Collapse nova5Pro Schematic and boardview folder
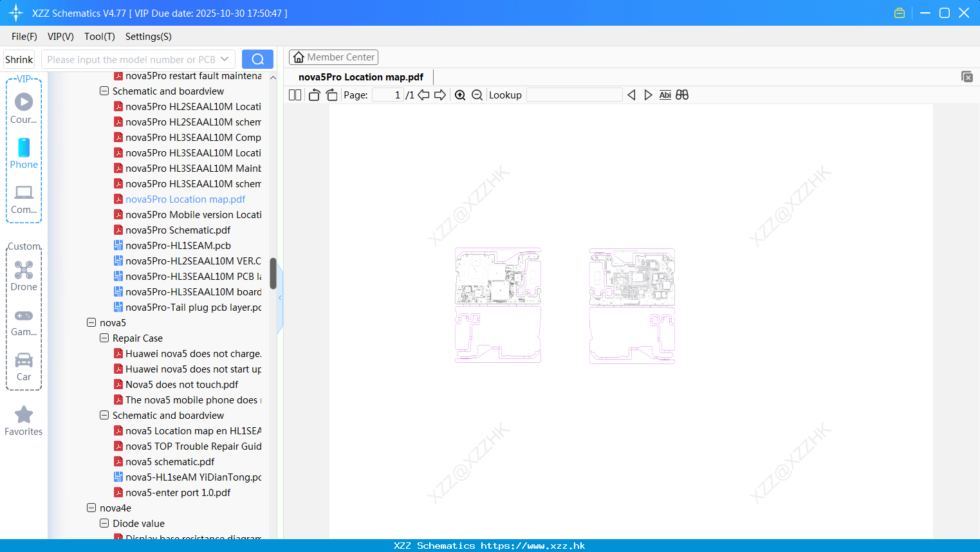The image size is (980, 552). pos(104,91)
